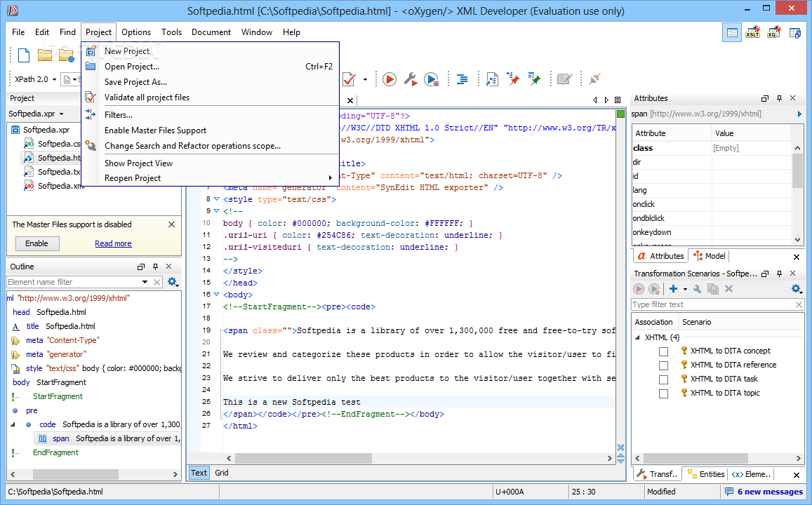Edit scenario using wrench in Transformation Scenarios

tap(697, 289)
